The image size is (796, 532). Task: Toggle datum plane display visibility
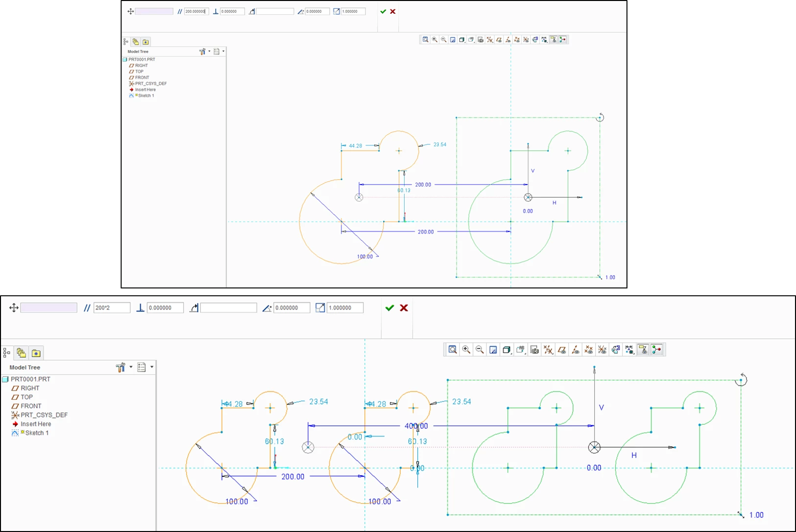562,349
